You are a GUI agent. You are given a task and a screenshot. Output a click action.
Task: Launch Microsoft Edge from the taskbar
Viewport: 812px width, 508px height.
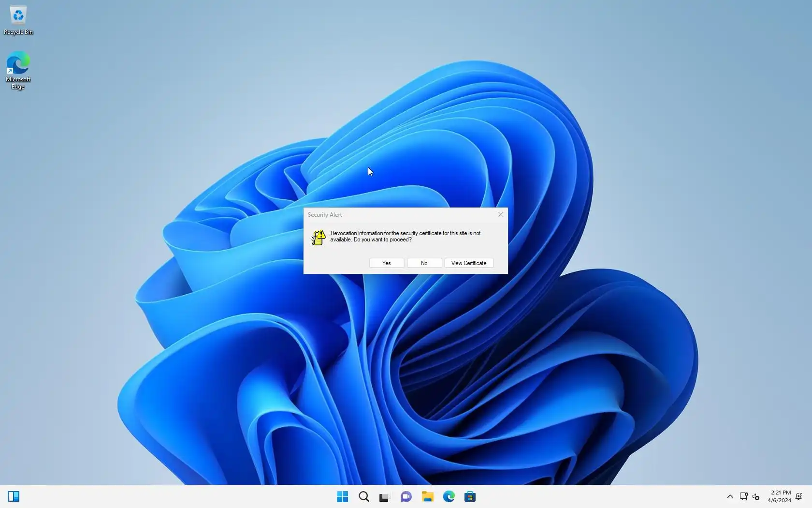coord(449,497)
